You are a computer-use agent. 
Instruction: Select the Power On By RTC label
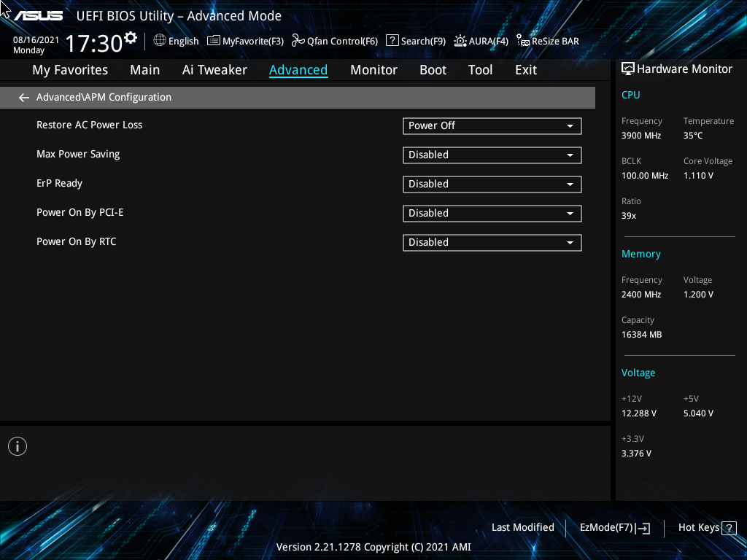point(76,241)
